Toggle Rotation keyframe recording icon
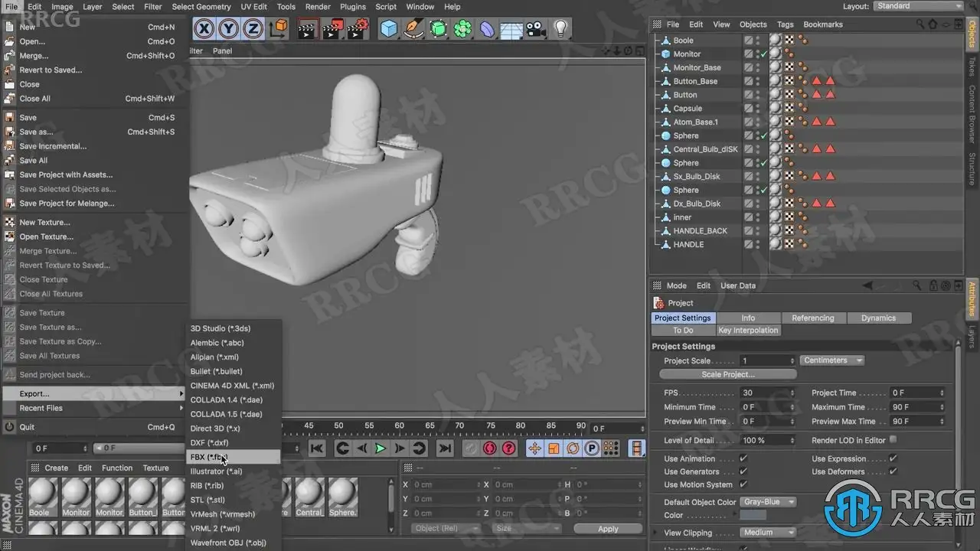980x551 pixels. (x=572, y=448)
